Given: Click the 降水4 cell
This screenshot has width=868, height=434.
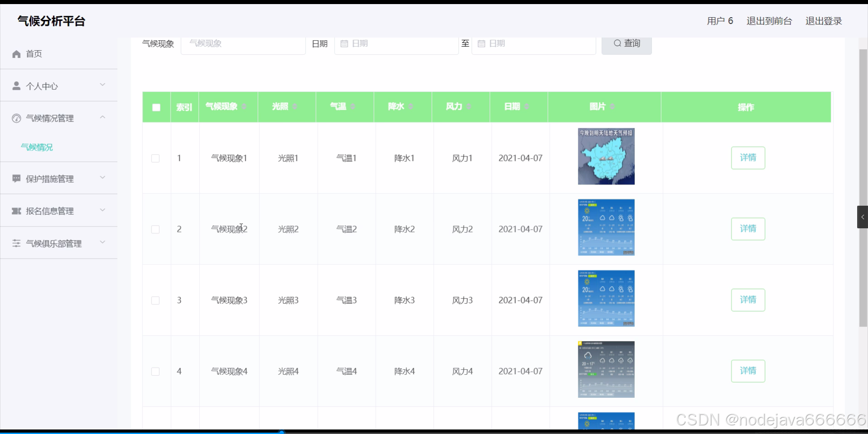Looking at the screenshot, I should coord(405,371).
